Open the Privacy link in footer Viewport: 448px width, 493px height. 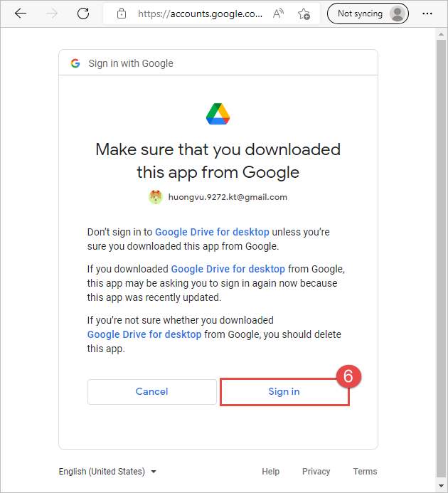[316, 472]
